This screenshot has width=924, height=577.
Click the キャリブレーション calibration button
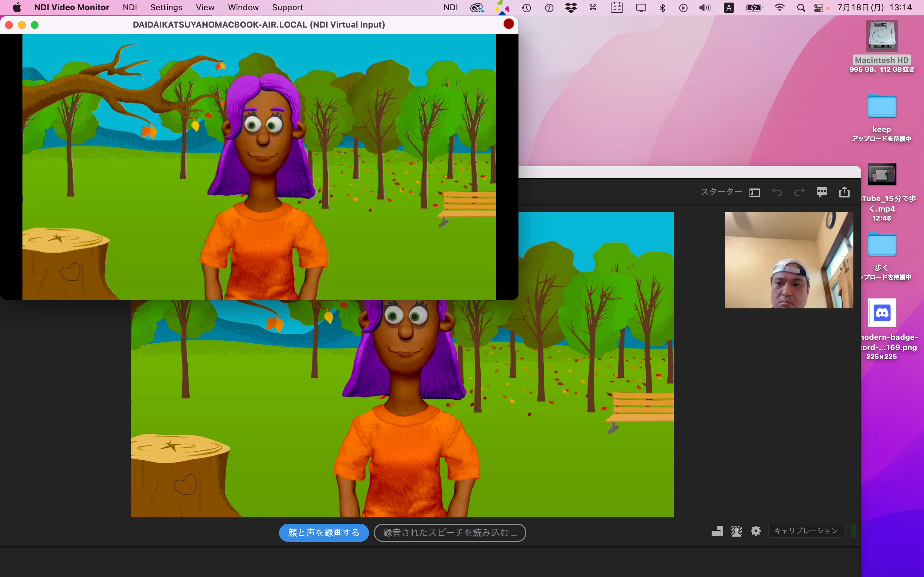(x=806, y=531)
